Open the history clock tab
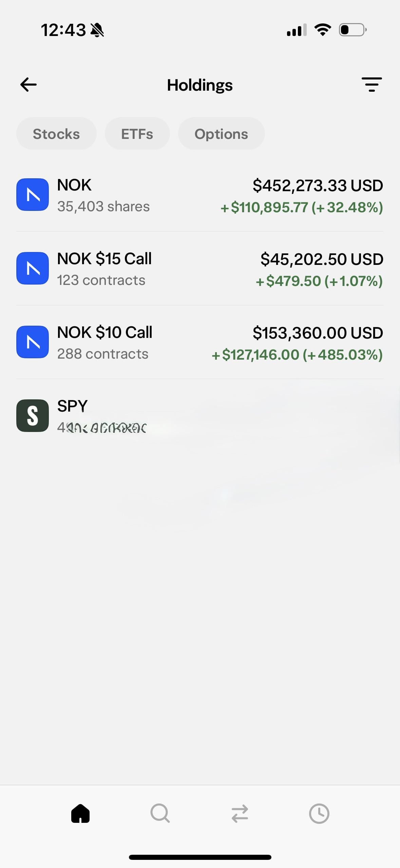Screen dimensions: 400x868 click(x=319, y=813)
